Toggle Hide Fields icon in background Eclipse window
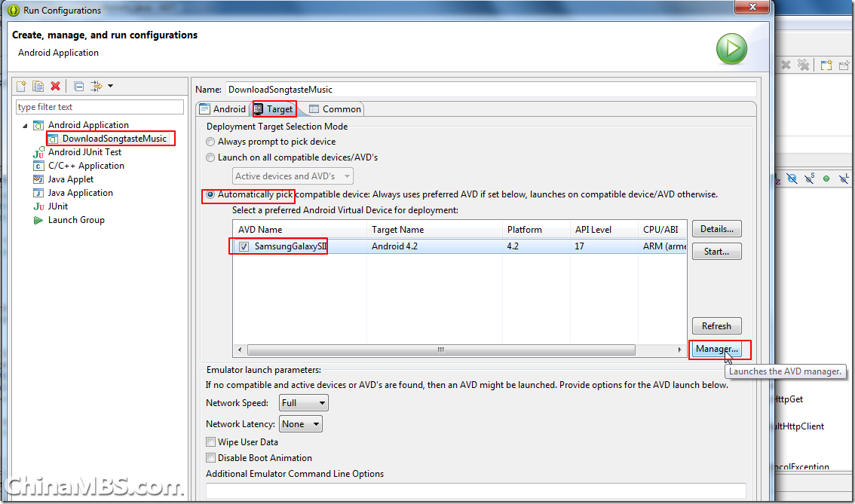Viewport: 855px width, 504px height. pyautogui.click(x=792, y=179)
